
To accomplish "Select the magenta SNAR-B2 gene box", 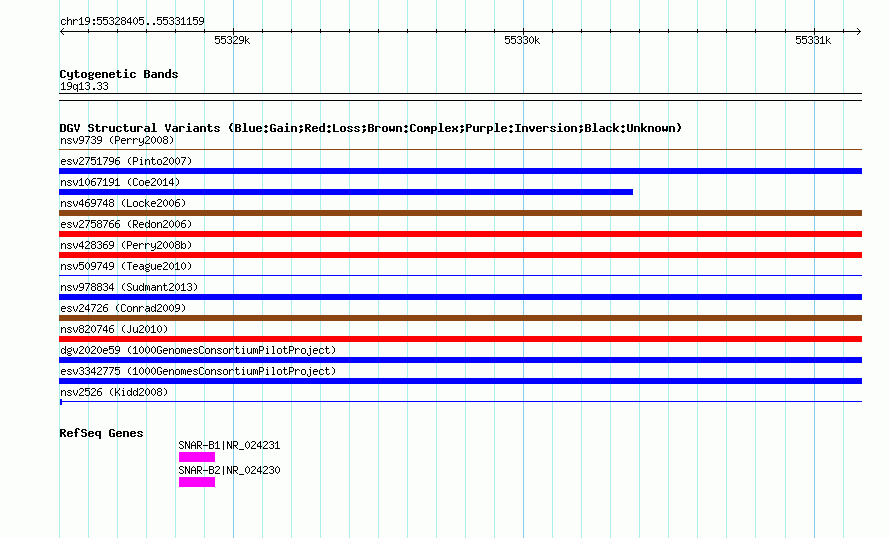I will coord(197,482).
